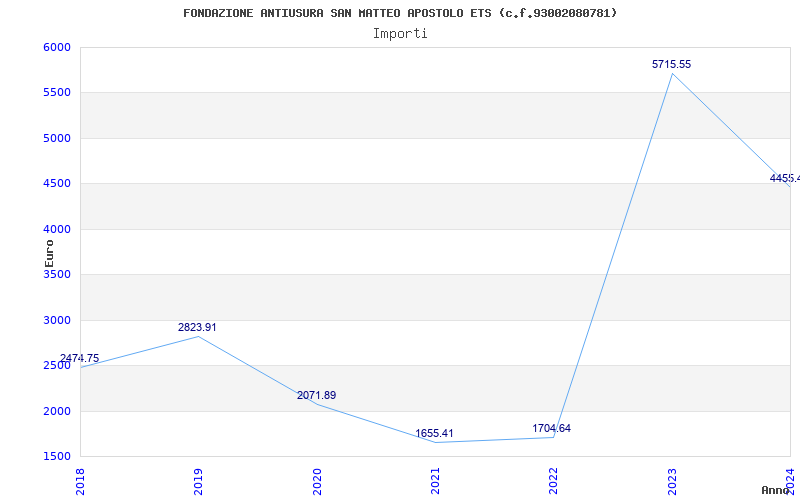Click the Euro y-axis title
The width and height of the screenshot is (800, 500).
tap(49, 253)
